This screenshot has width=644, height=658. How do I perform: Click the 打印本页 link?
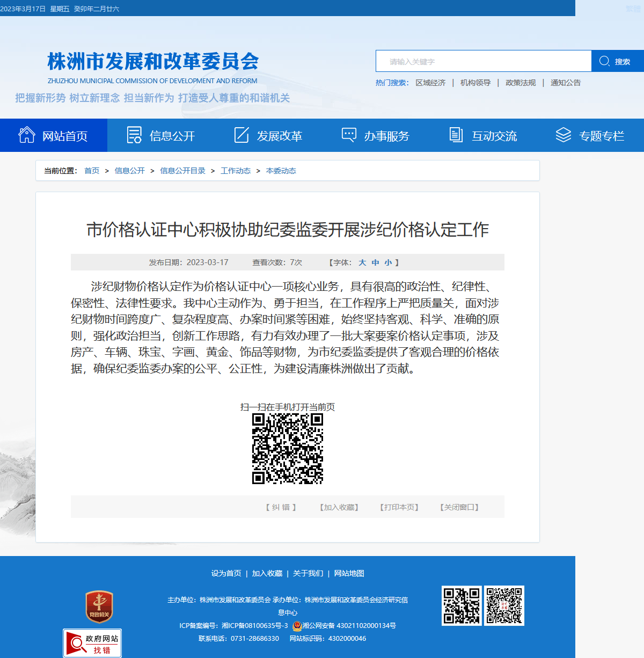click(399, 507)
